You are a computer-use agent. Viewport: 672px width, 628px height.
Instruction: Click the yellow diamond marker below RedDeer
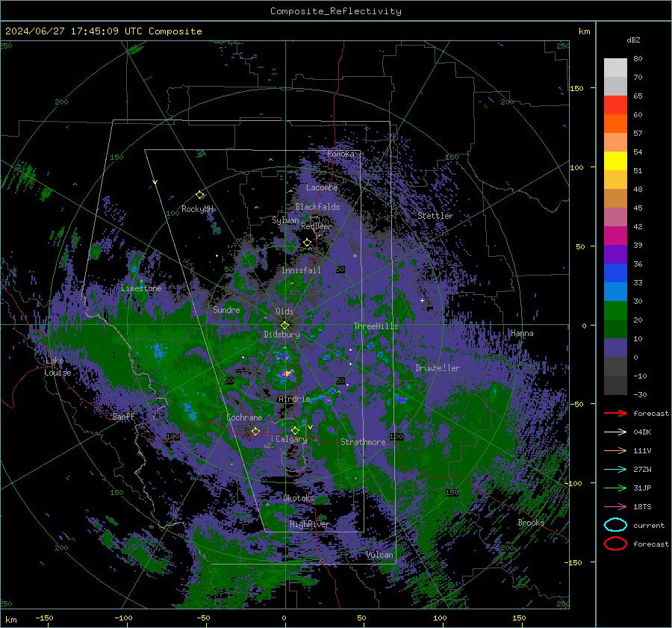pyautogui.click(x=308, y=243)
